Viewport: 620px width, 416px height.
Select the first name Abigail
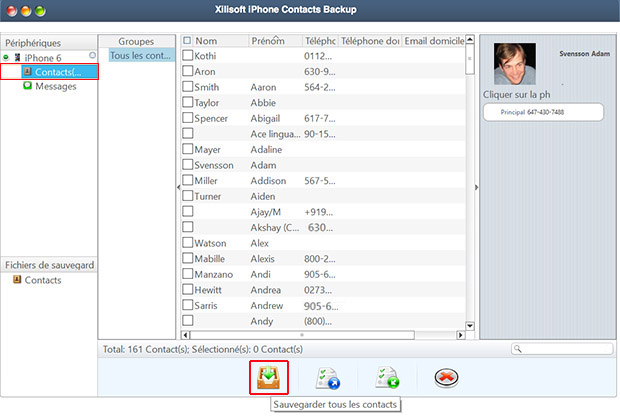tap(265, 118)
